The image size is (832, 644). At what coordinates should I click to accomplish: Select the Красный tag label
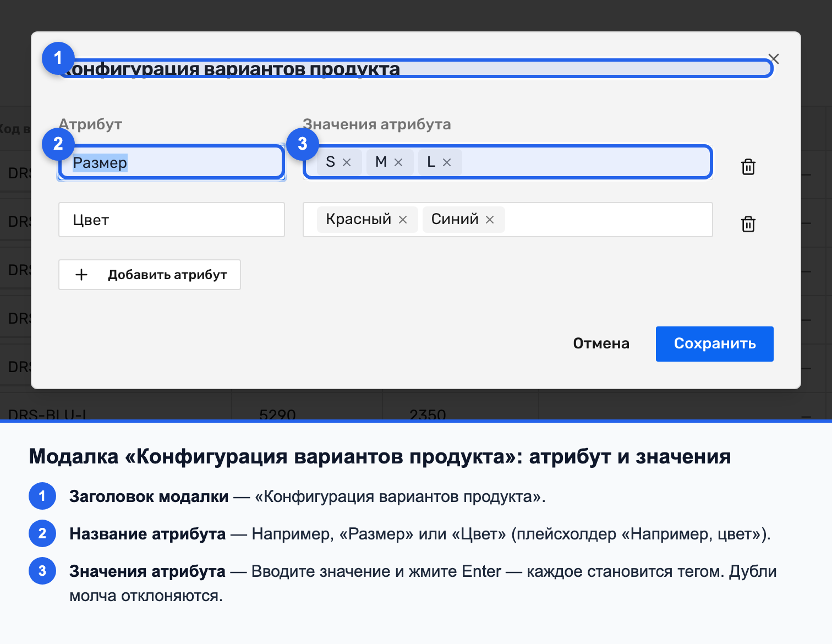pos(358,219)
